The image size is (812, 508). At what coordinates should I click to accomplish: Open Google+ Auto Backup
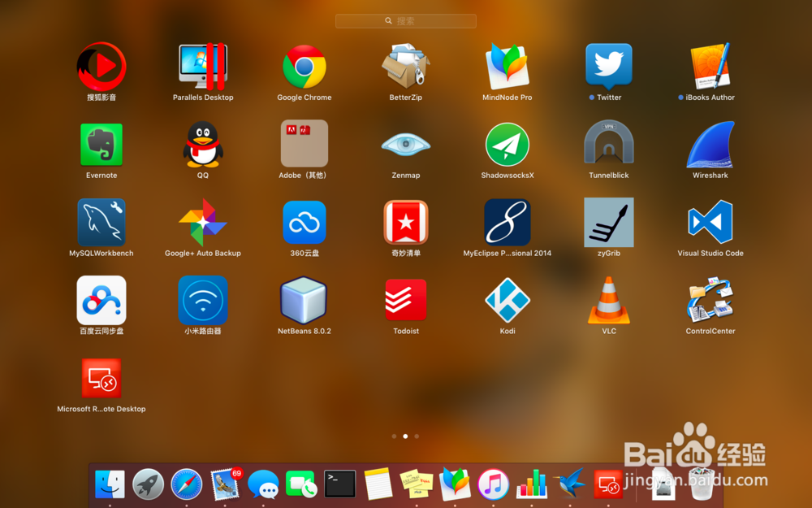tap(203, 223)
